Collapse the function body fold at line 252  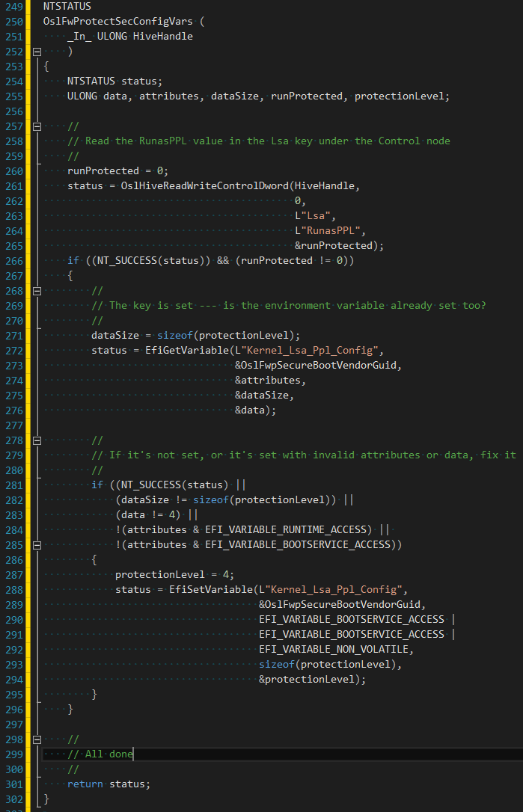(36, 52)
